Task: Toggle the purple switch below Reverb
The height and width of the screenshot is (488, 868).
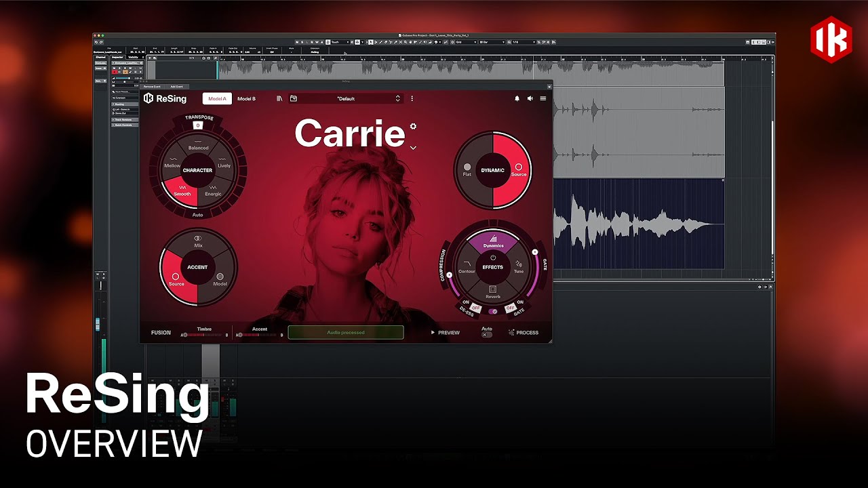Action: pyautogui.click(x=493, y=311)
